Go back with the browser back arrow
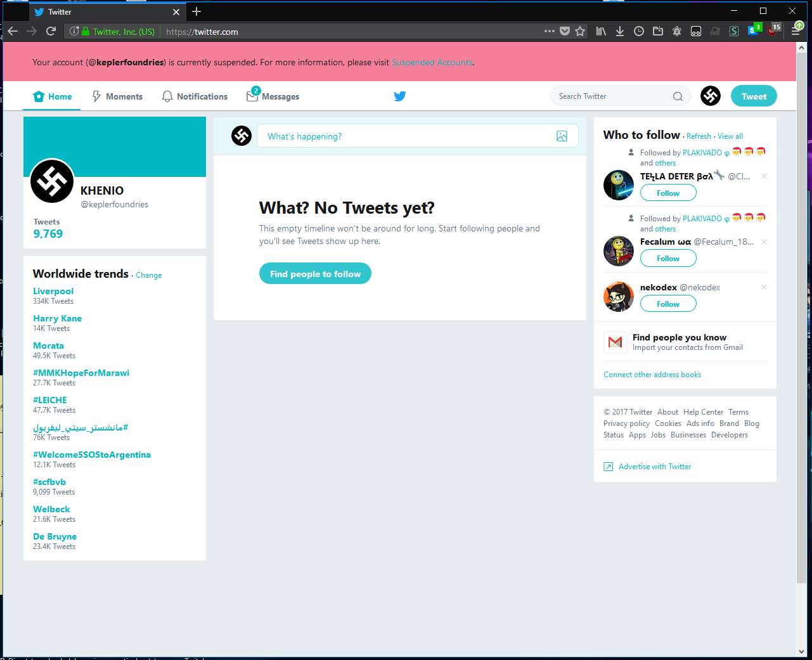Viewport: 812px width, 660px height. pyautogui.click(x=13, y=31)
